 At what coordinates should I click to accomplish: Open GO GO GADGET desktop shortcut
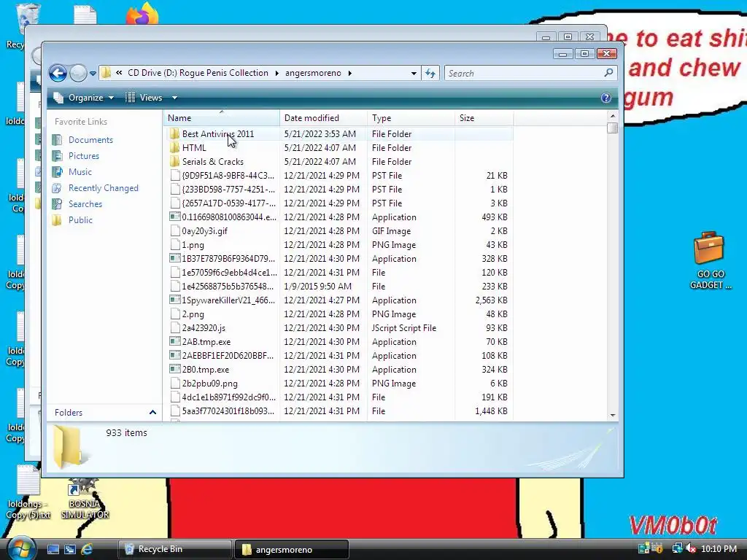(709, 260)
